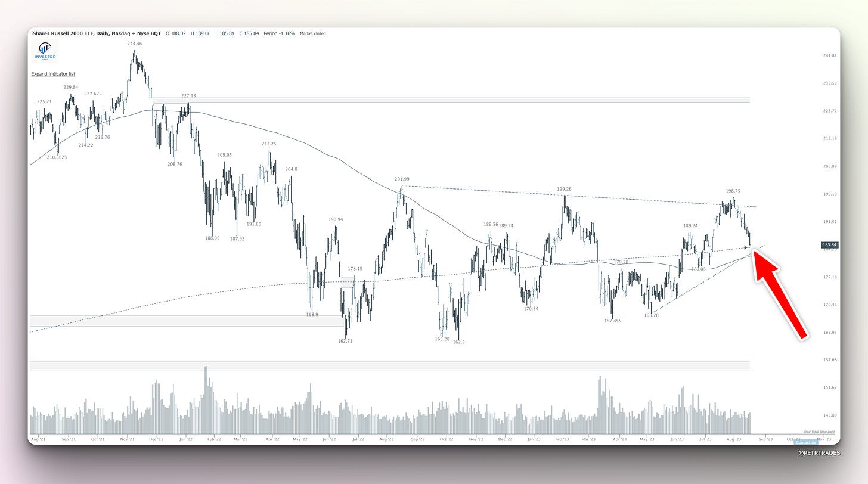868x484 pixels.
Task: Click the 145.89 y-axis tick
Action: click(830, 415)
